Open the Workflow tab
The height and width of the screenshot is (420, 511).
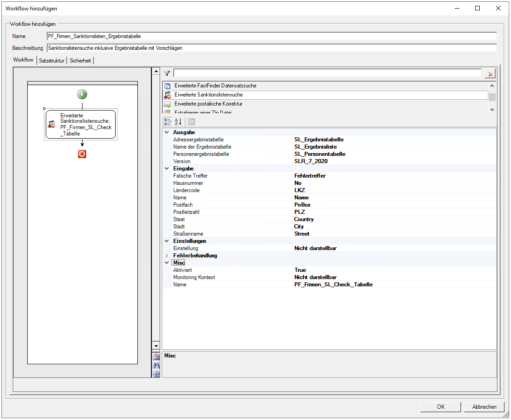[23, 60]
